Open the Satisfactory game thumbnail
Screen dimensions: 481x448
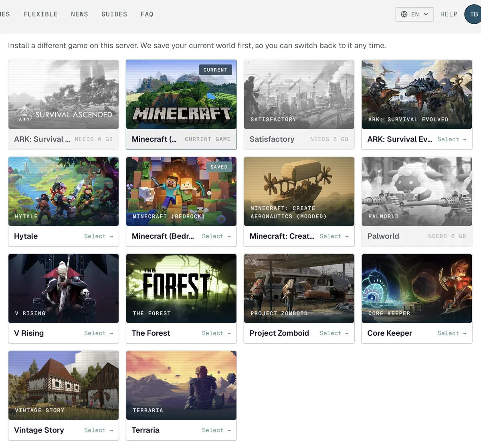(x=299, y=95)
